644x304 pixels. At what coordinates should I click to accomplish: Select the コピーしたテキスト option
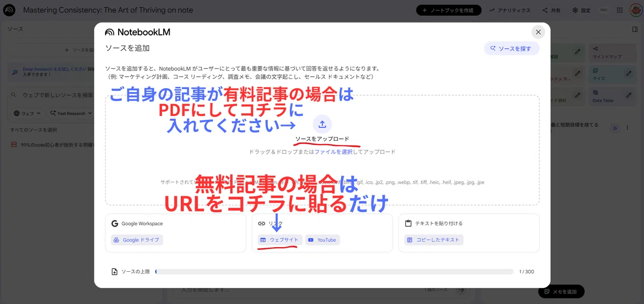[434, 240]
